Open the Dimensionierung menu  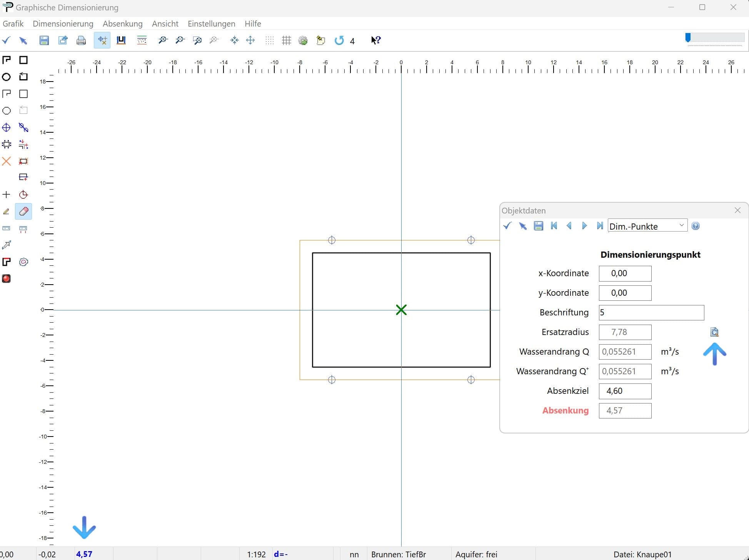pos(63,24)
